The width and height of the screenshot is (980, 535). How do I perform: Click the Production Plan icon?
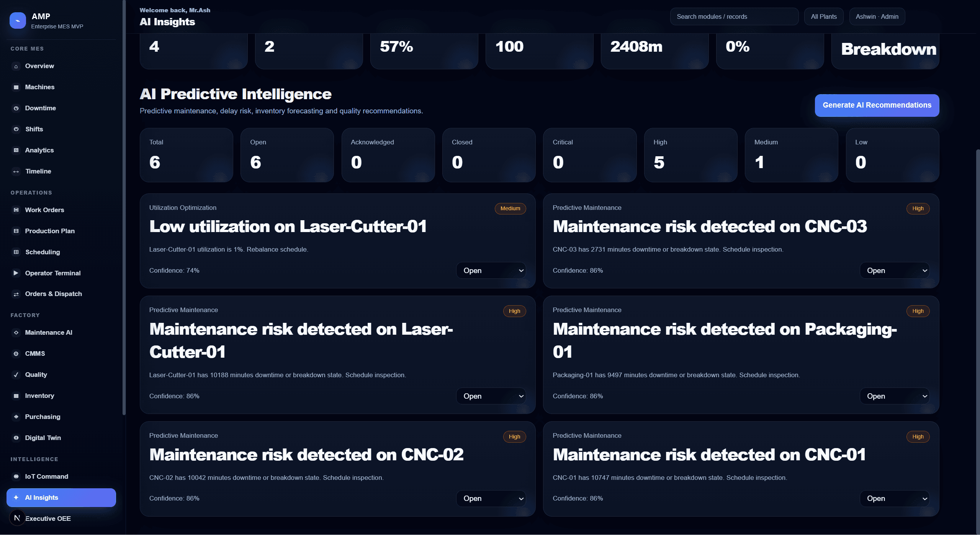tap(16, 231)
